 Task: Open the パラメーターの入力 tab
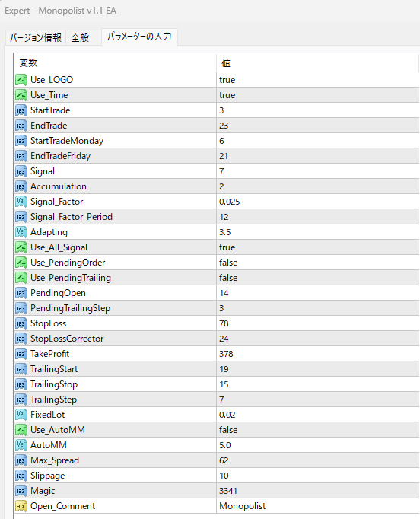click(139, 37)
